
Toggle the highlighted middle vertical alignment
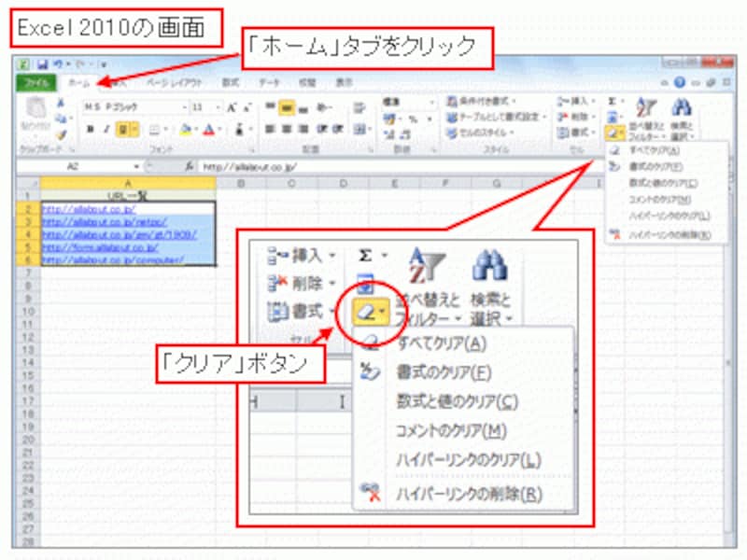pyautogui.click(x=287, y=108)
